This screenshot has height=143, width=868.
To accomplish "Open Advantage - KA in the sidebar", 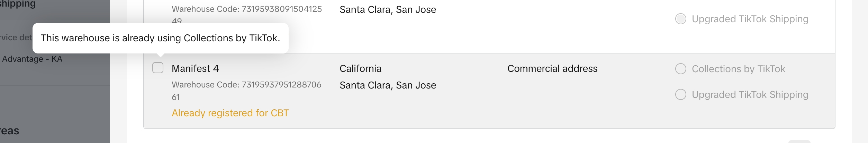I will 32,59.
